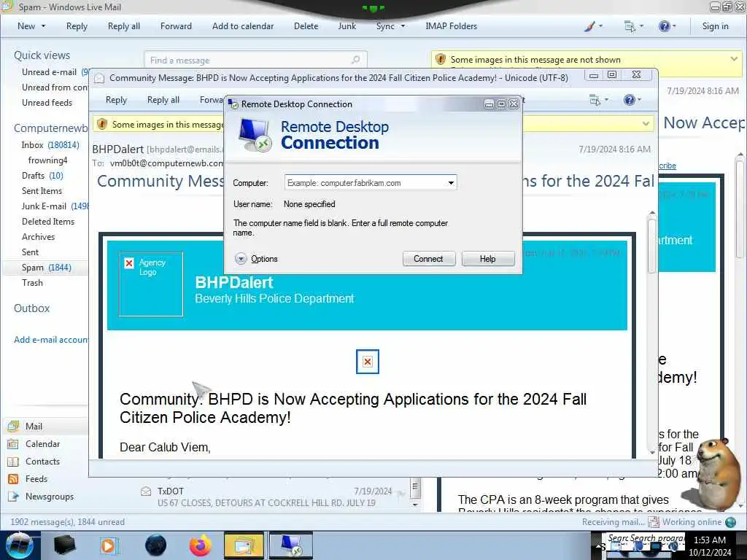Viewport: 747px width, 560px height.
Task: Open the paintbrush colorizer icon menu
Action: tap(592, 26)
